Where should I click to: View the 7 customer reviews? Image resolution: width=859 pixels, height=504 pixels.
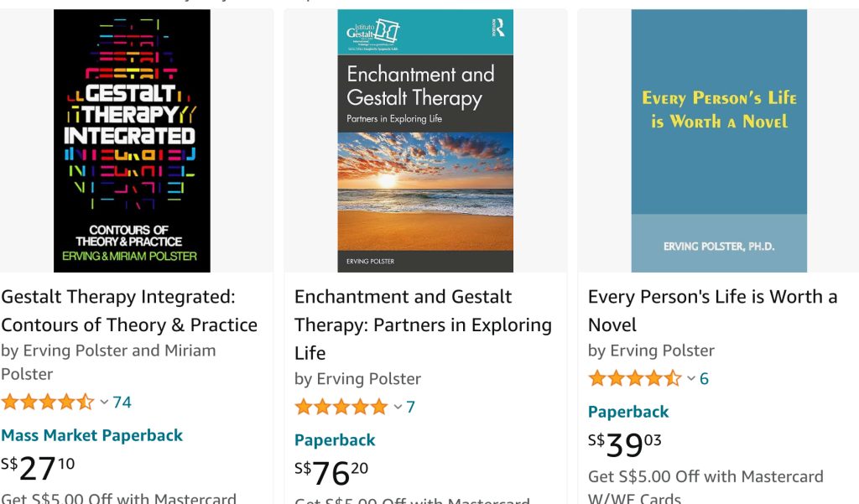pos(411,408)
